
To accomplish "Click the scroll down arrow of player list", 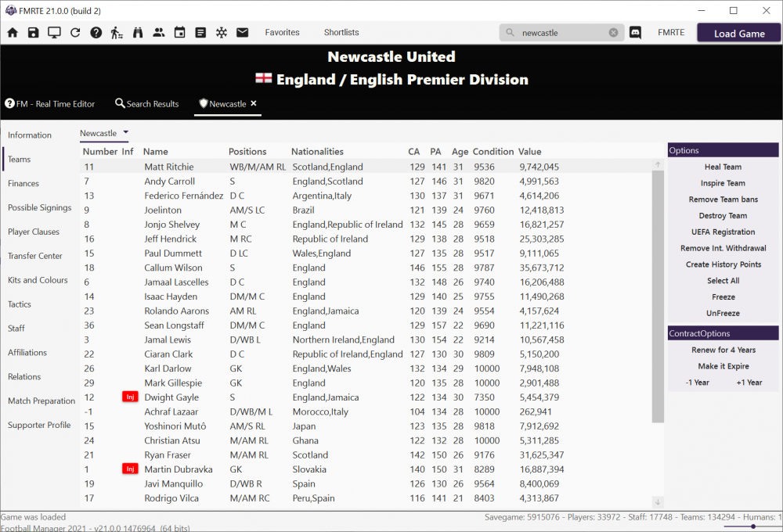I will 658,502.
